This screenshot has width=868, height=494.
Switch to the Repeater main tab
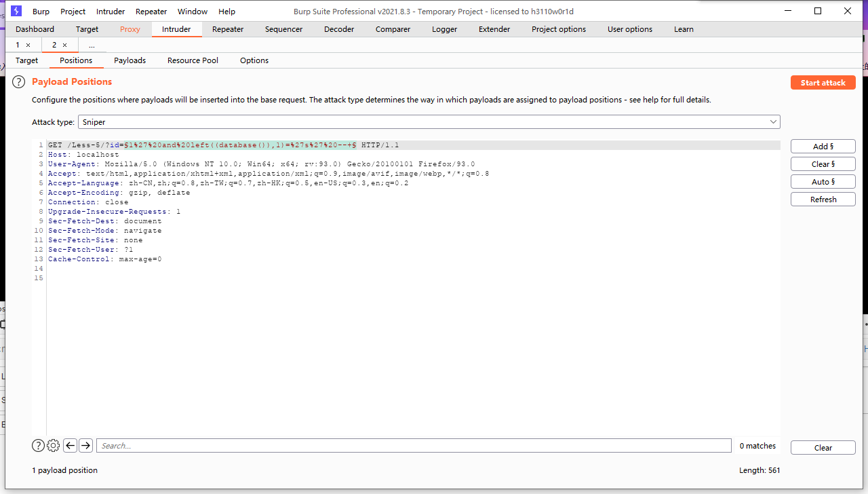pos(228,29)
